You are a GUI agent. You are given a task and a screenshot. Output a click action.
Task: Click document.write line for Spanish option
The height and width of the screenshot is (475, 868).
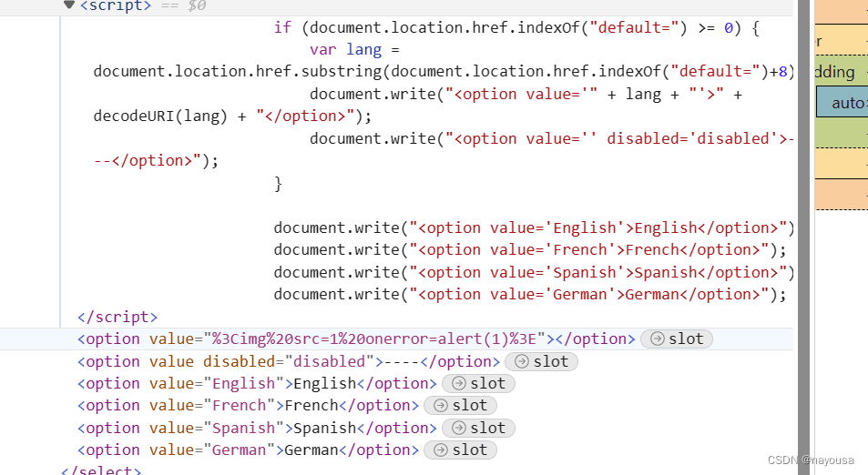(534, 273)
